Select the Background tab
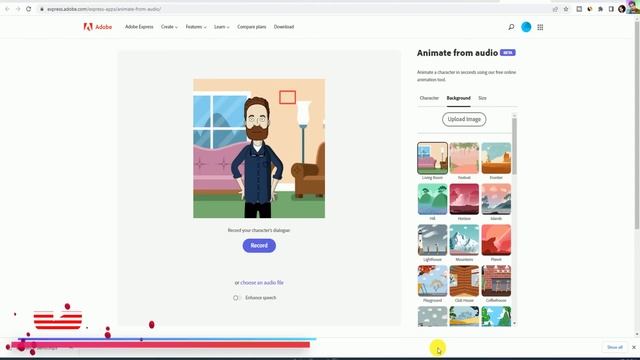Viewport: 640px width, 360px height. [458, 98]
